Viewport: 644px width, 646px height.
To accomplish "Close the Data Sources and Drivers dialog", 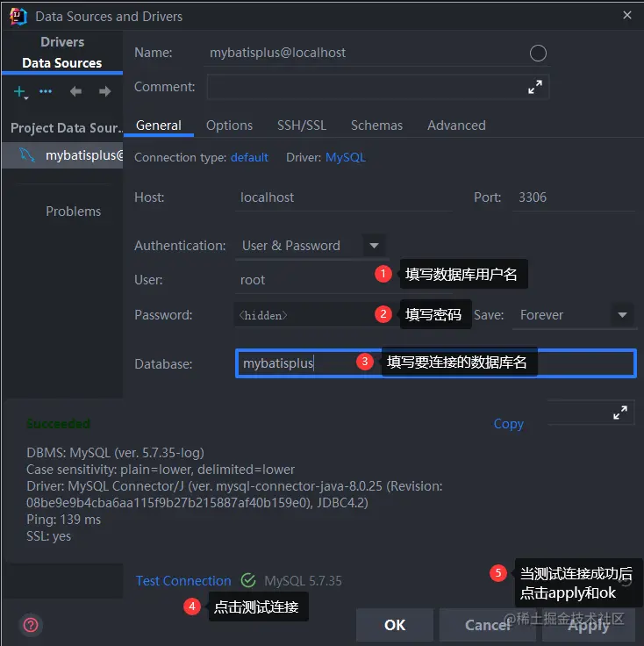I will (x=627, y=15).
